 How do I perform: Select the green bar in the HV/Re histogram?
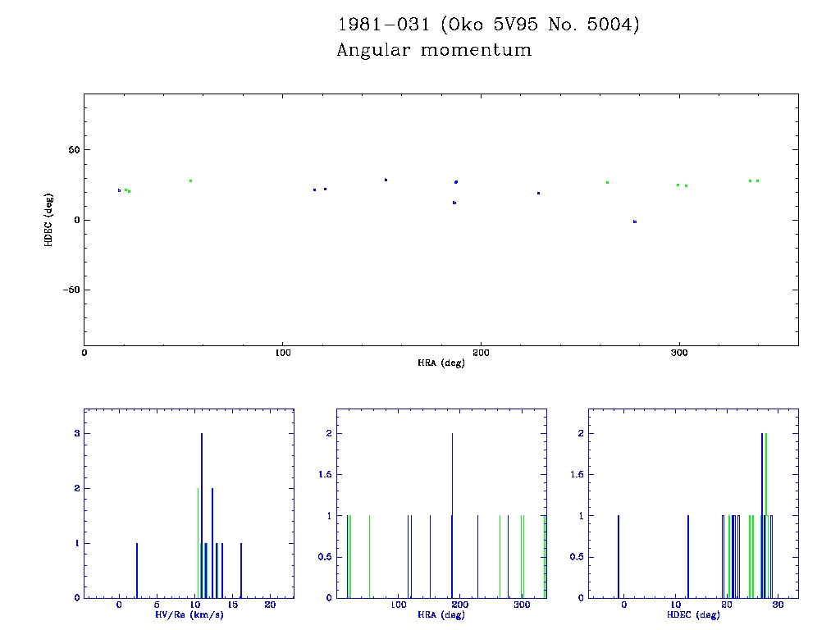coord(198,542)
